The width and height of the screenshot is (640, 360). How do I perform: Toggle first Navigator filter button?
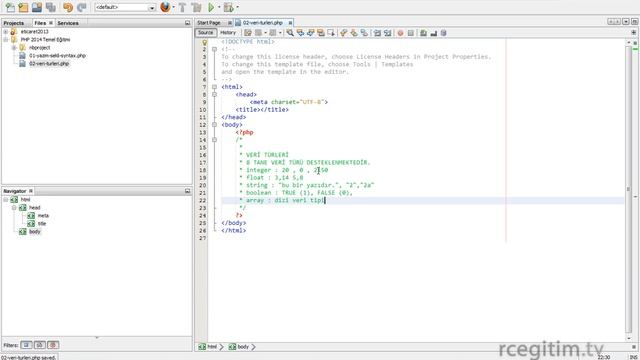(26, 345)
